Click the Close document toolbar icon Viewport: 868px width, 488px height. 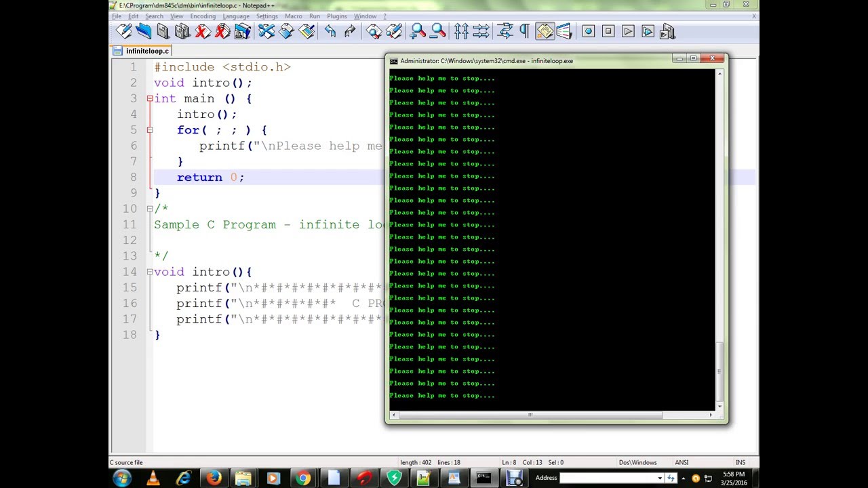coord(202,31)
